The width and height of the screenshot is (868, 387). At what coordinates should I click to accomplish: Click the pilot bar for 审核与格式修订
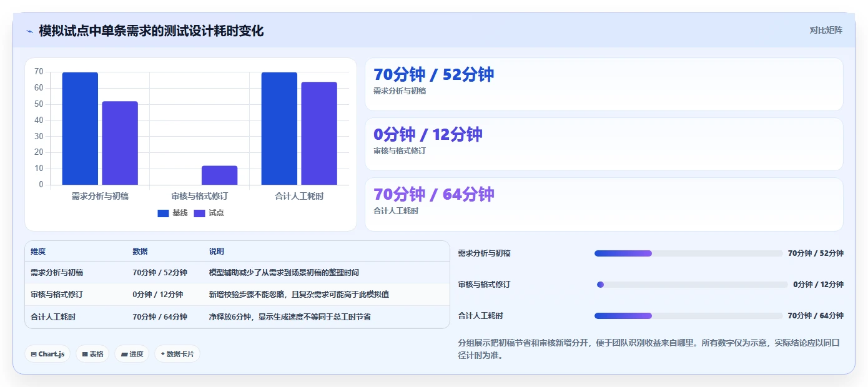coord(219,175)
